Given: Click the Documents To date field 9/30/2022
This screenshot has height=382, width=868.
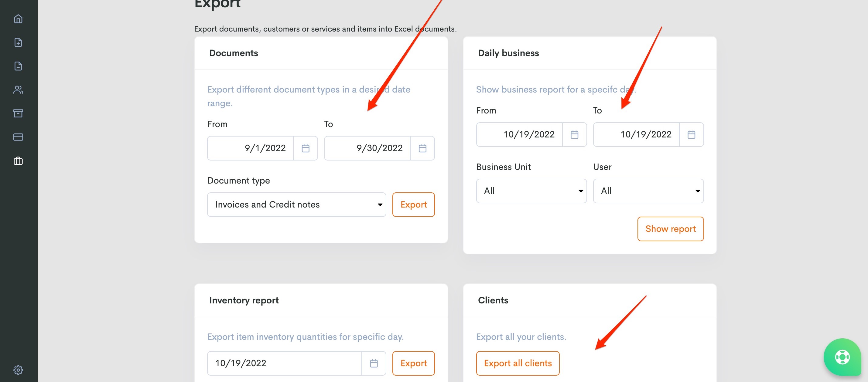Looking at the screenshot, I should click(367, 148).
